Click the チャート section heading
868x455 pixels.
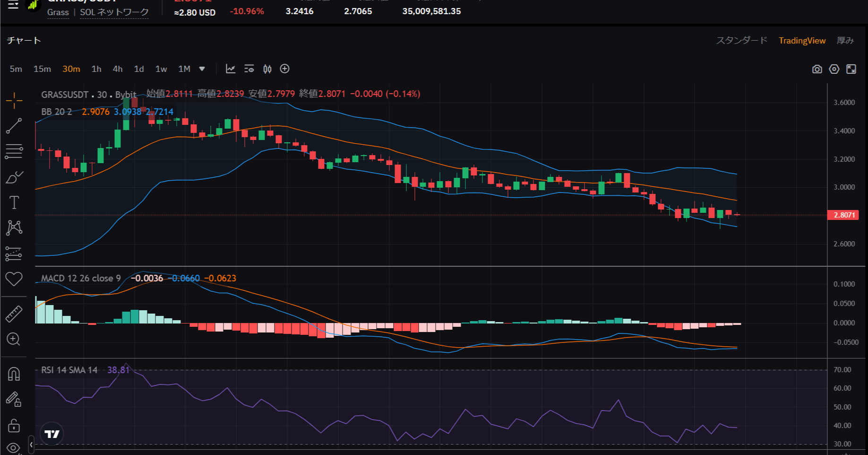pyautogui.click(x=24, y=41)
